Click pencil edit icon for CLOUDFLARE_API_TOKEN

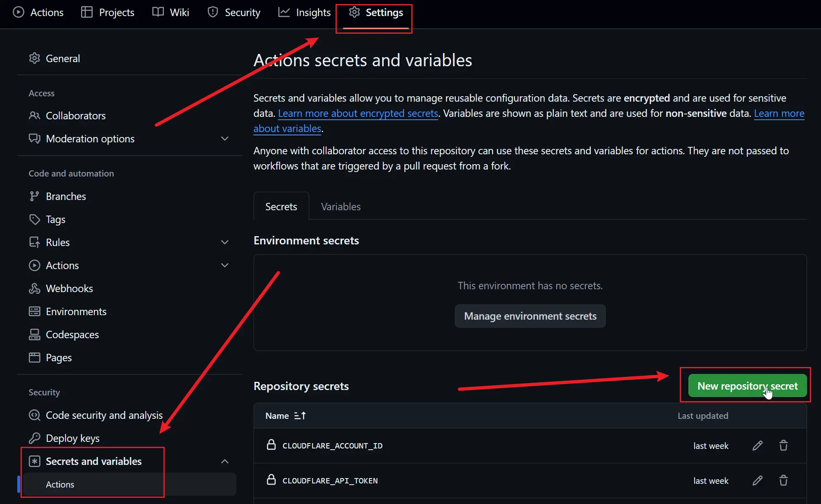click(x=757, y=481)
